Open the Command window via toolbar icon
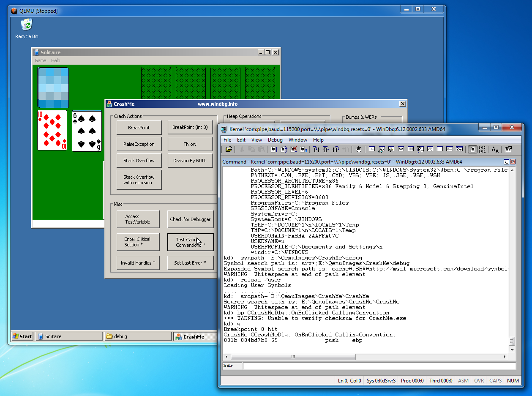 [372, 149]
